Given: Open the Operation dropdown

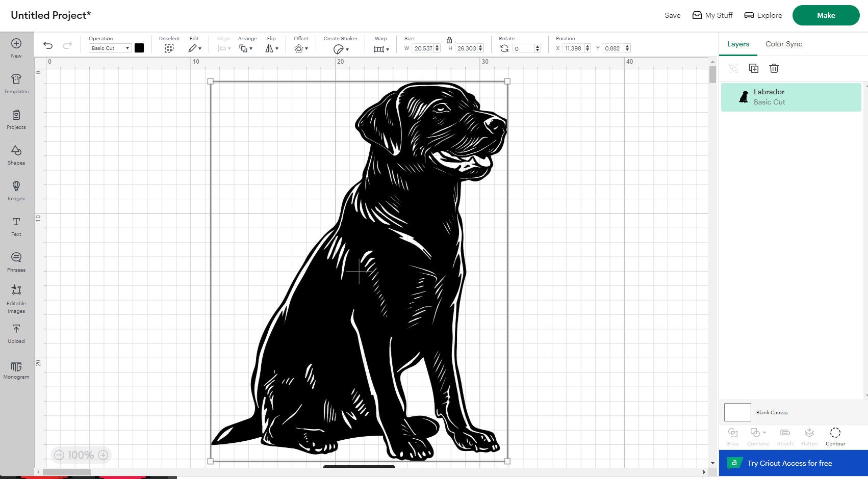Looking at the screenshot, I should pyautogui.click(x=109, y=48).
